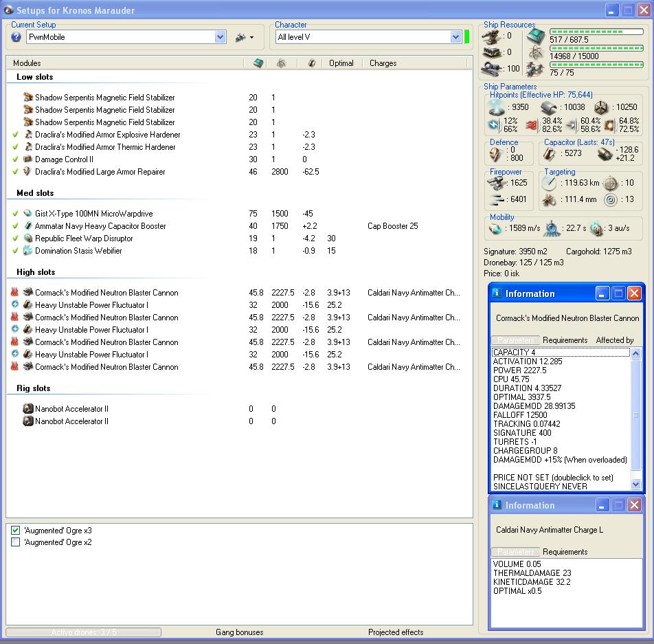Toggle Draclira's Modified Large Armor Repairer state
The image size is (654, 644).
[x=15, y=172]
